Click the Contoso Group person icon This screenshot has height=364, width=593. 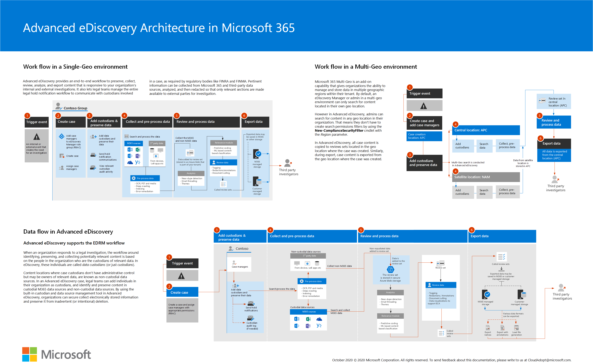pos(59,106)
